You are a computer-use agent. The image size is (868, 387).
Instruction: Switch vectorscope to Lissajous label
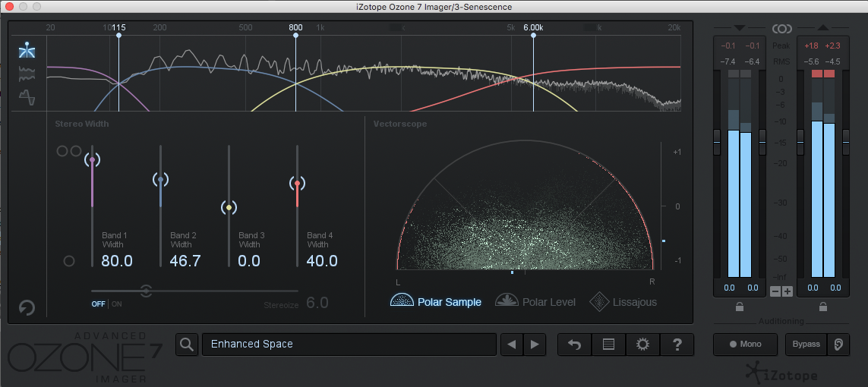(x=635, y=302)
